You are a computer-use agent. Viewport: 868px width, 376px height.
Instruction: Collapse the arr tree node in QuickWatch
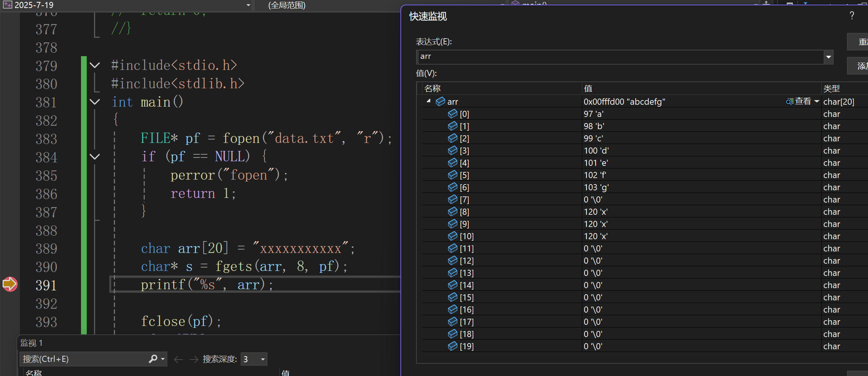click(x=429, y=101)
